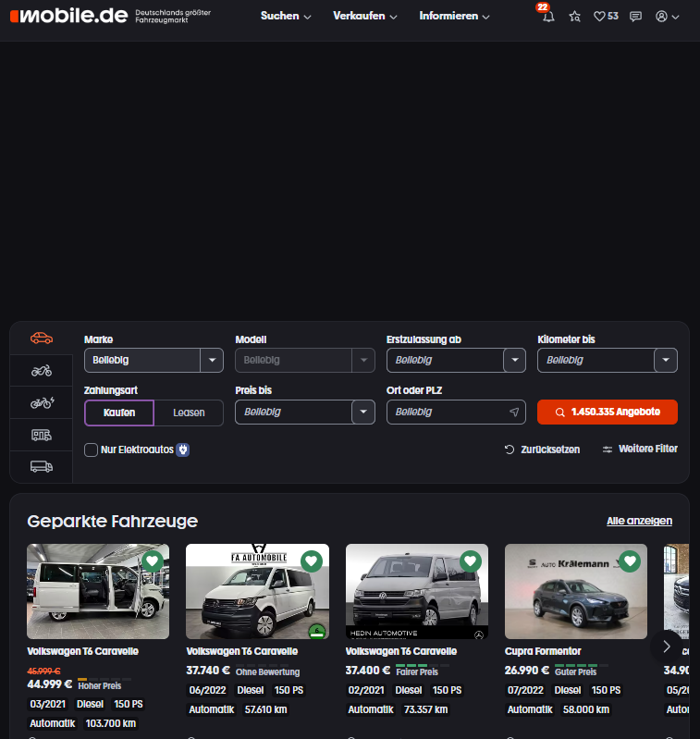Open the Auto Krälemann Cupra photo
Image resolution: width=700 pixels, height=739 pixels.
[x=576, y=592]
